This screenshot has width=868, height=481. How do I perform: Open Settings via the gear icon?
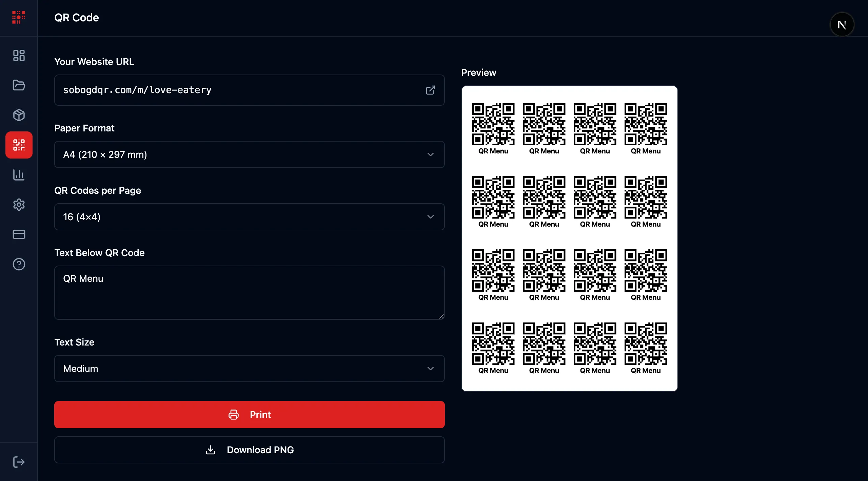[19, 205]
